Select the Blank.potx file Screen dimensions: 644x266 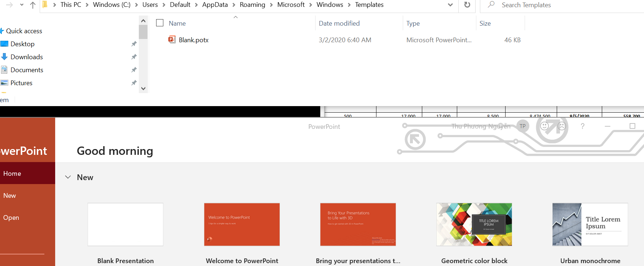pos(194,40)
